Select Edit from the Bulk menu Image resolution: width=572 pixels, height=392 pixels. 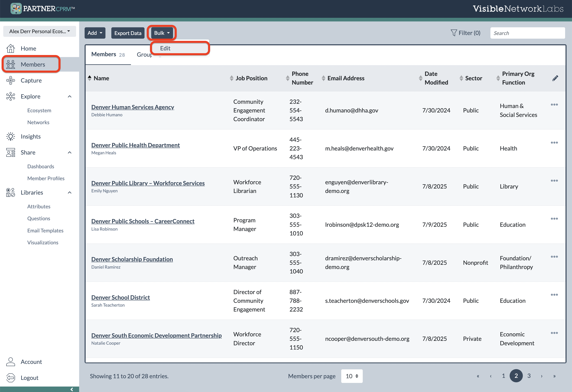180,48
